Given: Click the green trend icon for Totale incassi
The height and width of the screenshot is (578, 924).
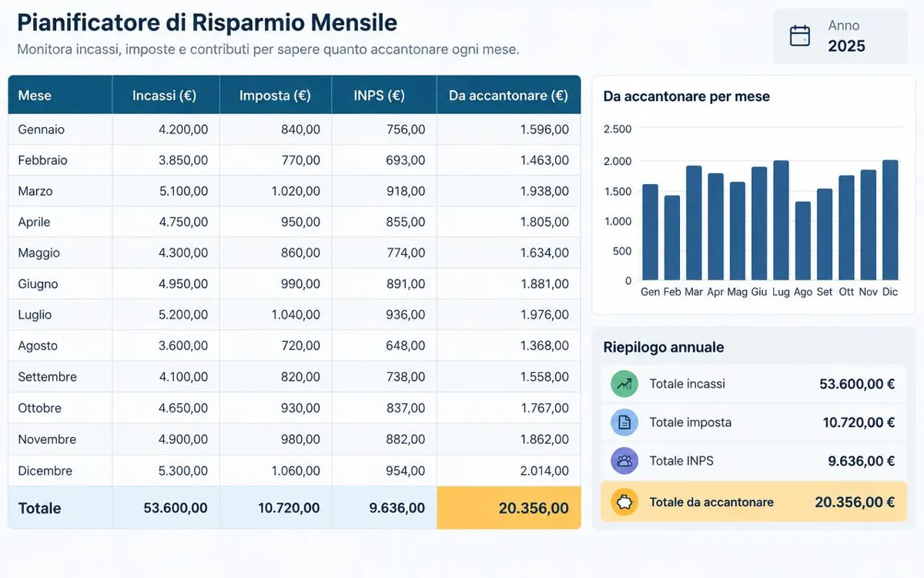Looking at the screenshot, I should coord(624,384).
